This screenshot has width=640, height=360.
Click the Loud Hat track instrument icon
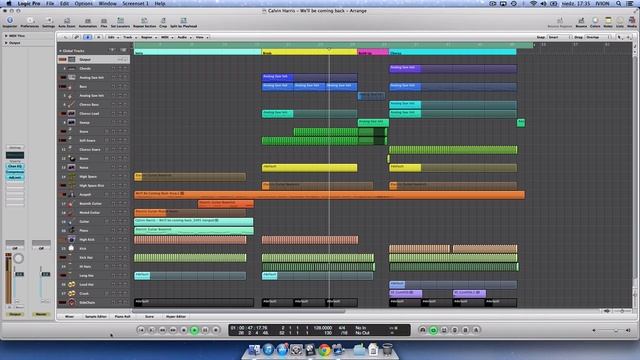click(71, 284)
